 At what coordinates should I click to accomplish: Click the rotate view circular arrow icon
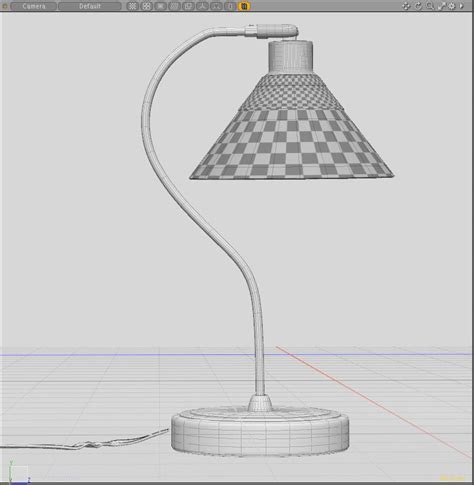click(418, 6)
